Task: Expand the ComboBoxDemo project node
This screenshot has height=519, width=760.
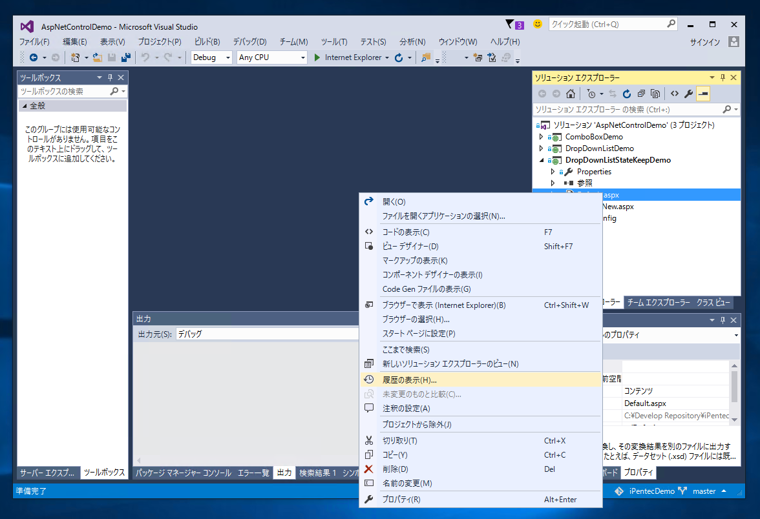Action: [541, 137]
